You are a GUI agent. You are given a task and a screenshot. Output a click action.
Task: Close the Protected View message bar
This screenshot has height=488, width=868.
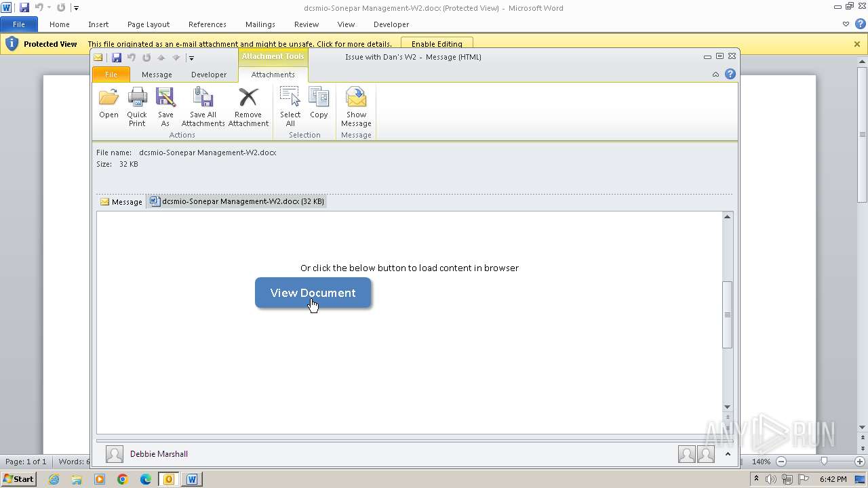[x=857, y=44]
